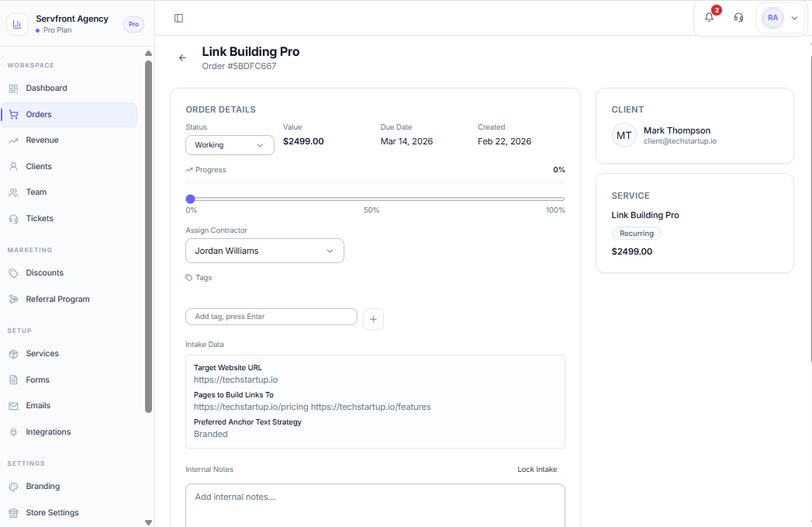
Task: Open Forms setup page
Action: (69, 380)
